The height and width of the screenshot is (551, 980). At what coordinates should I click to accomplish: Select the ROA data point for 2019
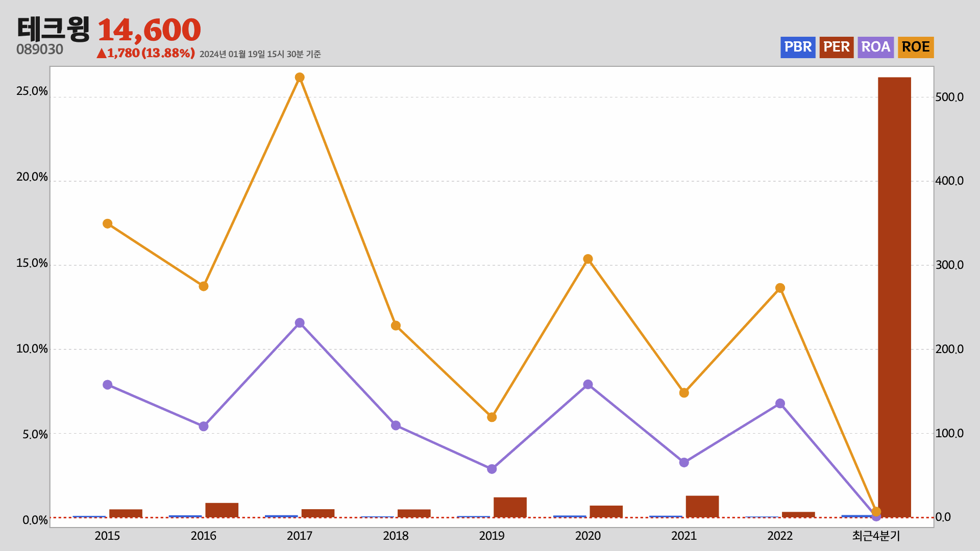point(492,469)
